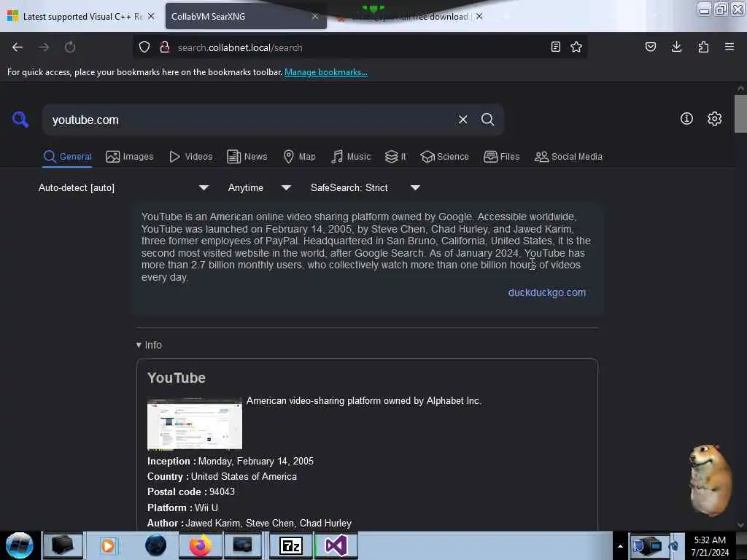The height and width of the screenshot is (560, 747).
Task: Select the General search category
Action: click(x=67, y=157)
